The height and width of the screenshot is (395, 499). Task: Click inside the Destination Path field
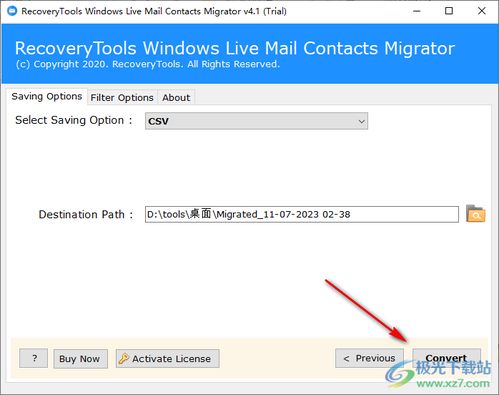(302, 214)
